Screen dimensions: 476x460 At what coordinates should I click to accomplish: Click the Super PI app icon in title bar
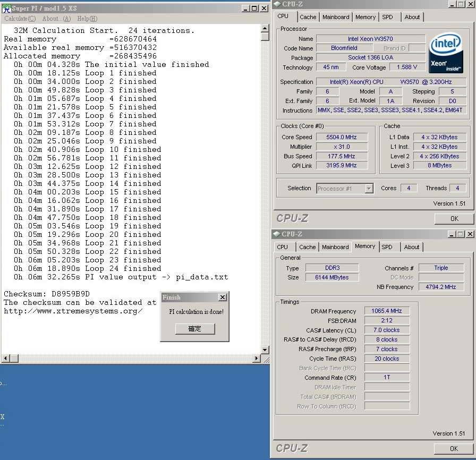coord(6,8)
